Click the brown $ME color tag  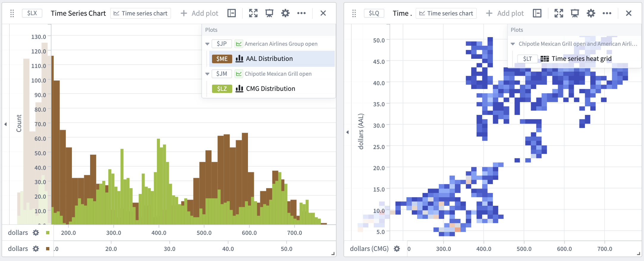222,59
